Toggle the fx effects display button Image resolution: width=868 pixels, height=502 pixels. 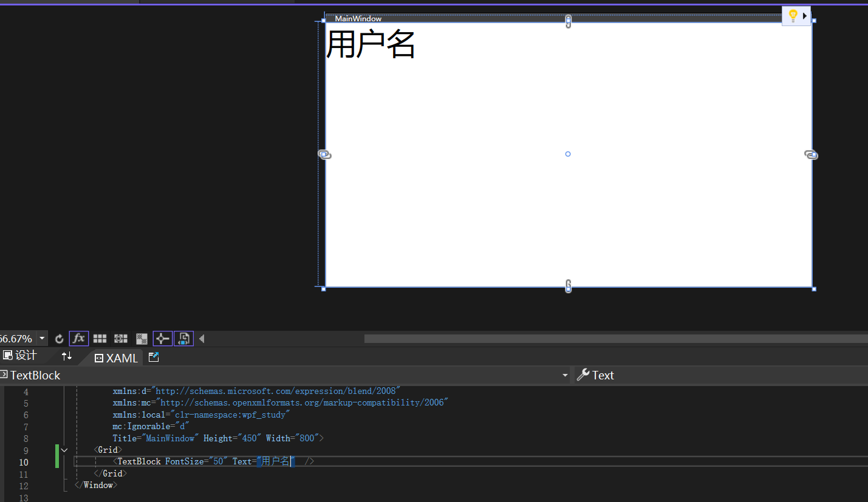tap(79, 339)
